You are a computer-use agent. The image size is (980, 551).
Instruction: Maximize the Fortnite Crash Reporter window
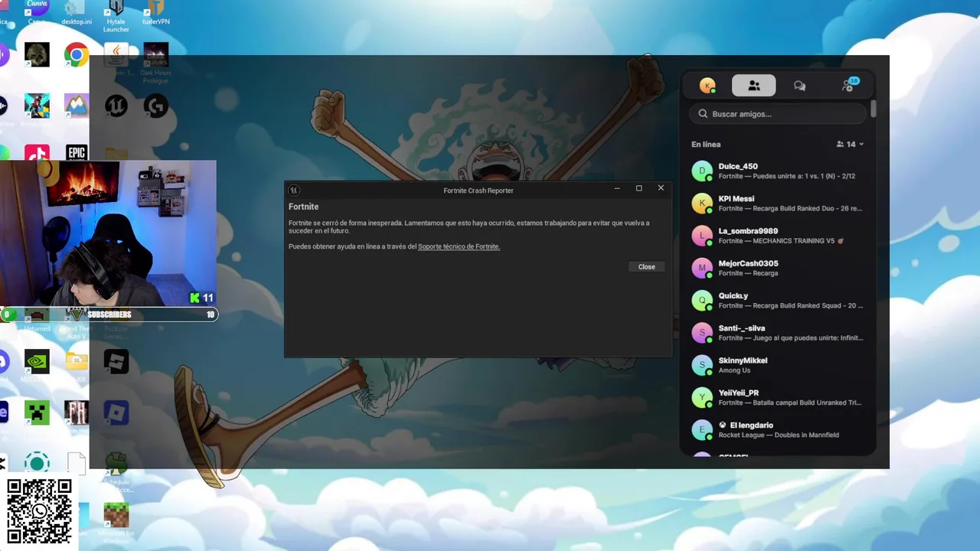639,188
